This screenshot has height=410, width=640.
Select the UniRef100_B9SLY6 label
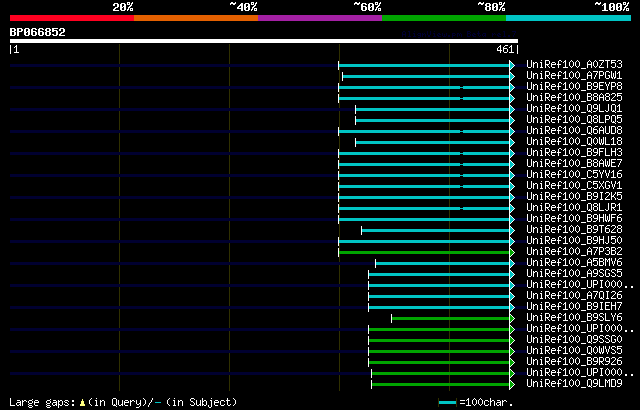[574, 318]
